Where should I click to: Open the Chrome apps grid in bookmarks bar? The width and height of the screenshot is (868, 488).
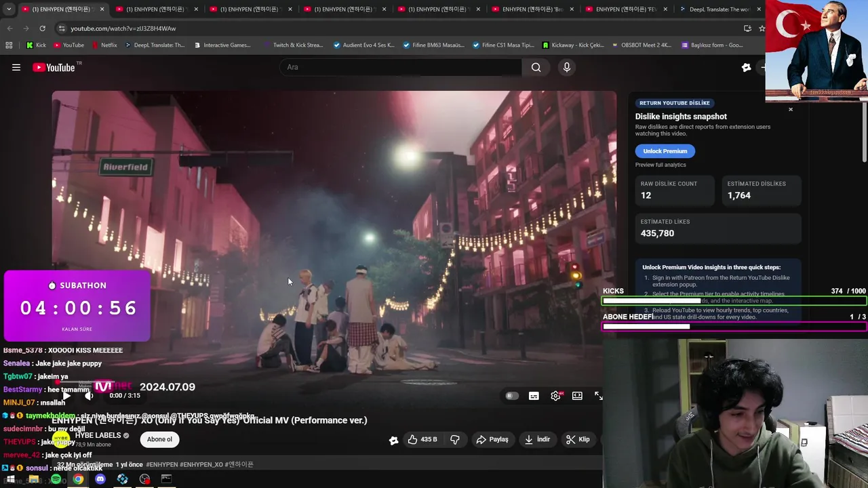[9, 45]
